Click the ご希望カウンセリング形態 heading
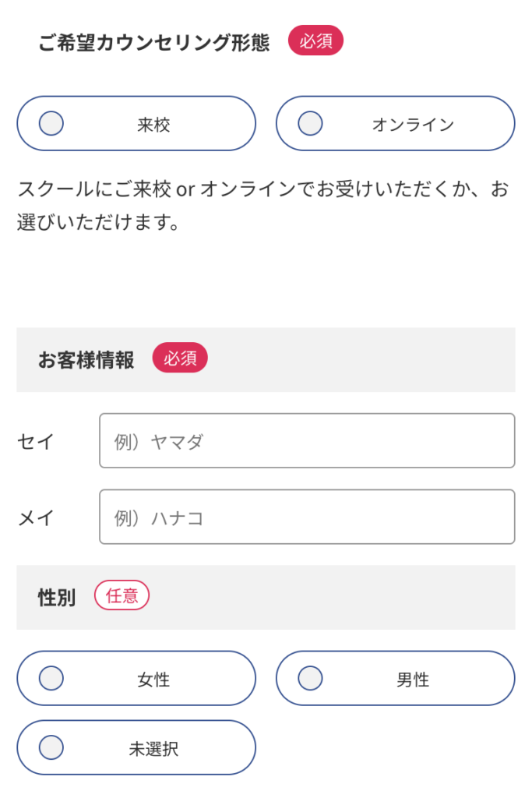The image size is (532, 798). (156, 40)
